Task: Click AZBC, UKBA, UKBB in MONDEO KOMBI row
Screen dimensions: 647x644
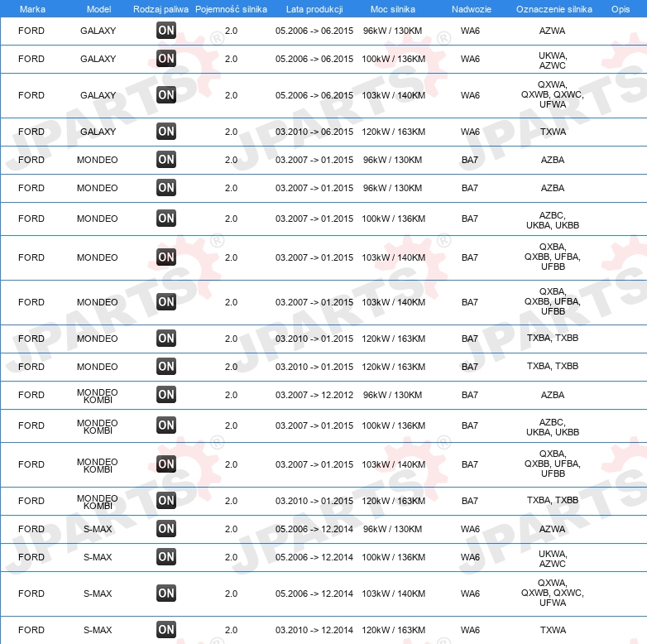Action: tap(553, 427)
